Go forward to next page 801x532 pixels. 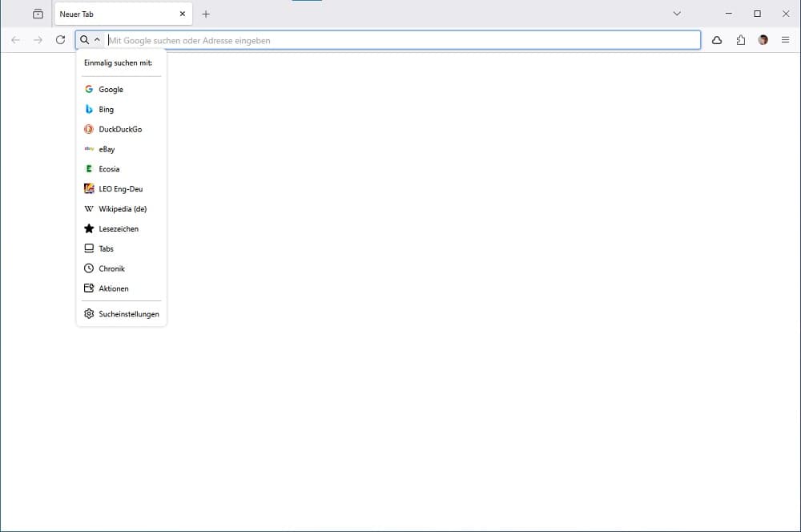click(x=38, y=40)
